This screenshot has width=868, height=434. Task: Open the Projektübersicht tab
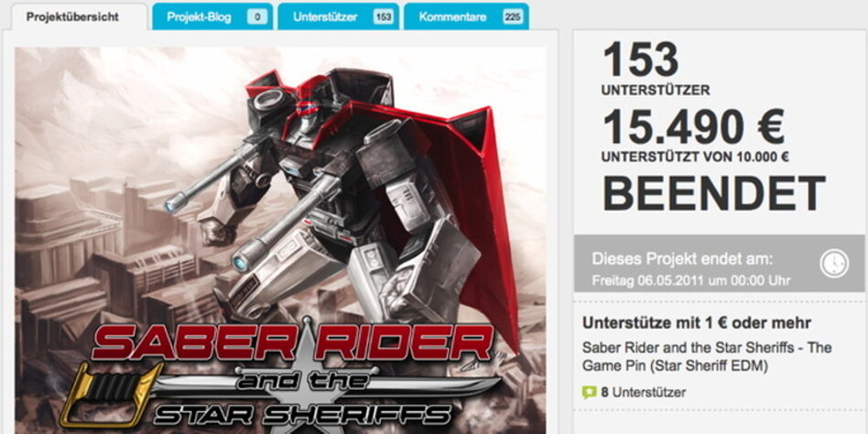pos(73,16)
